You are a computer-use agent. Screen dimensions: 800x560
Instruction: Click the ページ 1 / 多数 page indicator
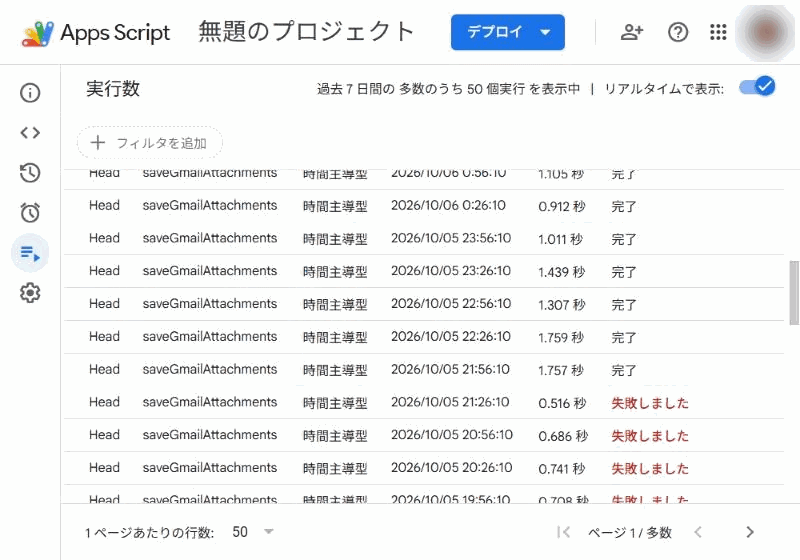(630, 532)
